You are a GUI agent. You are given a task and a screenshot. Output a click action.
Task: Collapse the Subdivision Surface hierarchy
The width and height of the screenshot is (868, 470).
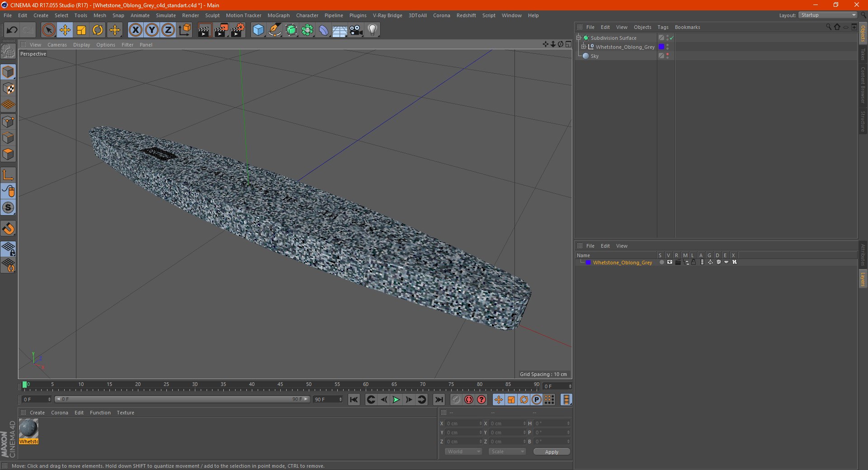click(x=578, y=38)
